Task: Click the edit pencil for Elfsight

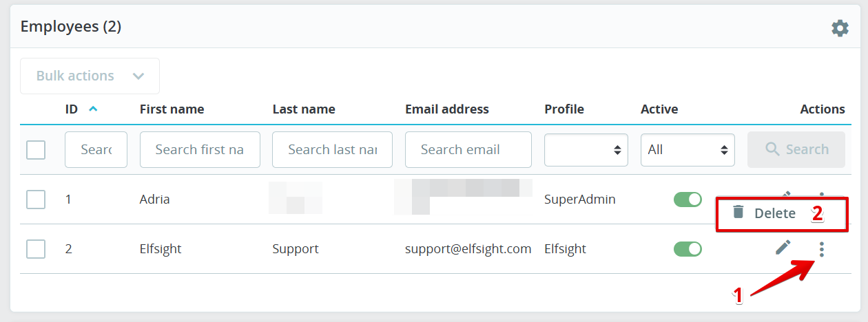Action: (x=783, y=248)
